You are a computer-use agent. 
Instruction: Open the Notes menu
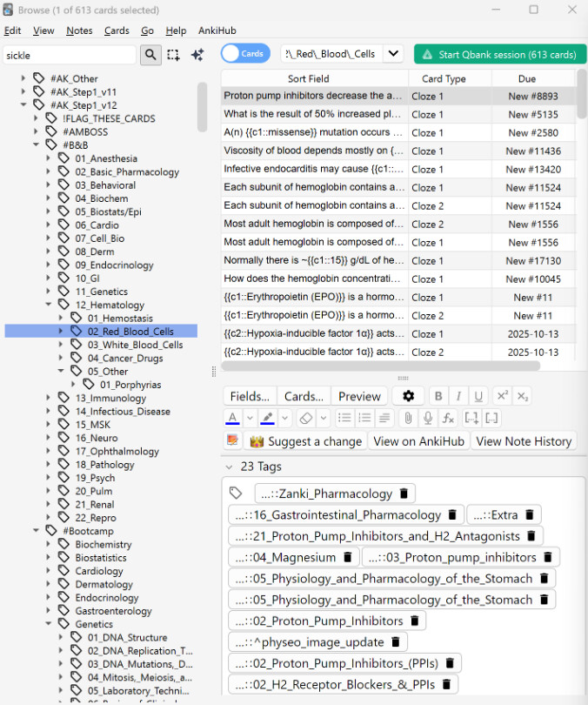point(79,30)
